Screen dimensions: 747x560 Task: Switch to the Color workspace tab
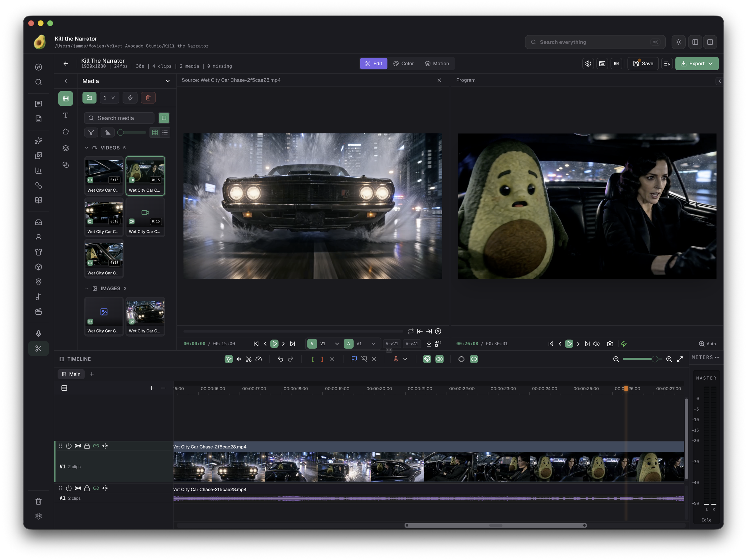[x=403, y=63]
